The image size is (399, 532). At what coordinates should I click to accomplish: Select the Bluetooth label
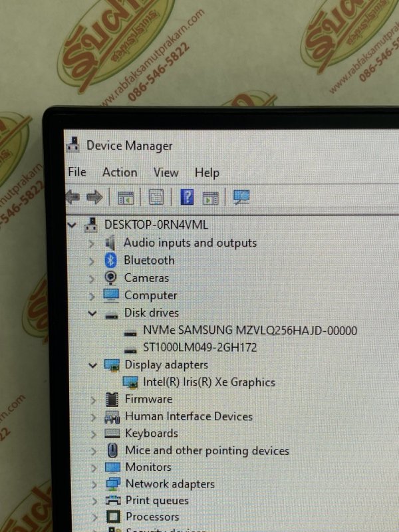149,260
